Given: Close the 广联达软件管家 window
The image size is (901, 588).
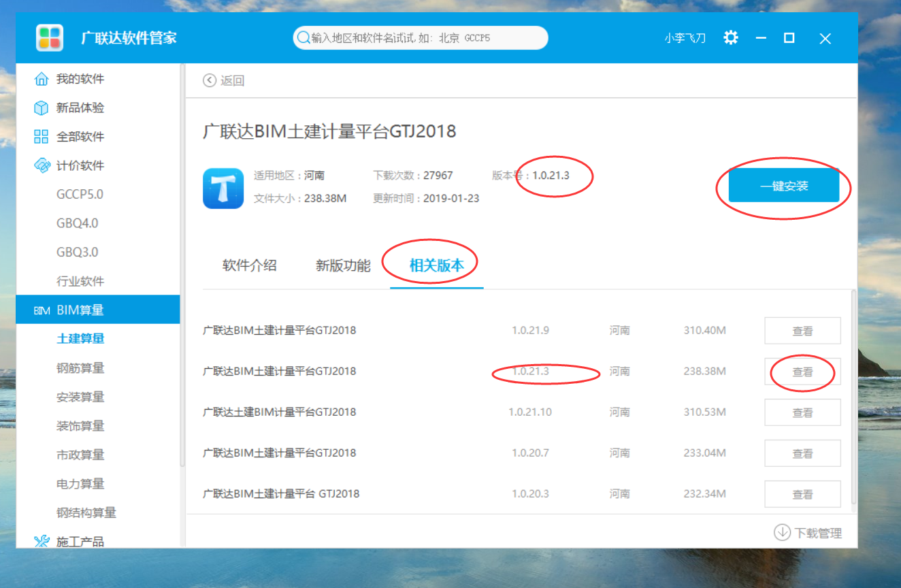Looking at the screenshot, I should (825, 39).
